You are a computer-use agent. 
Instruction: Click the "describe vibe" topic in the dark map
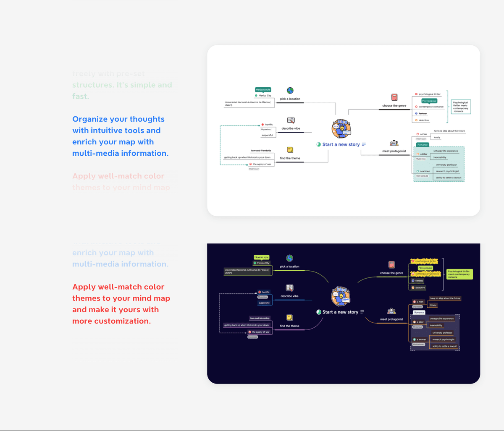[x=289, y=296]
